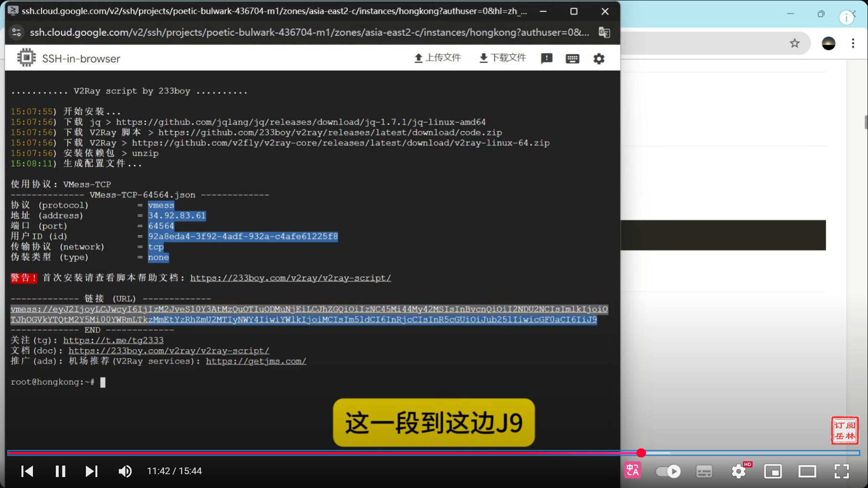The image size is (868, 488).
Task: Click the site information icon in address bar
Action: click(x=17, y=32)
